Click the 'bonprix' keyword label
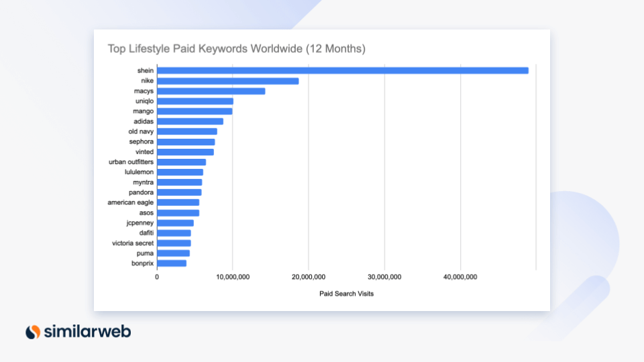Viewport: 644px width, 362px height. click(x=142, y=263)
